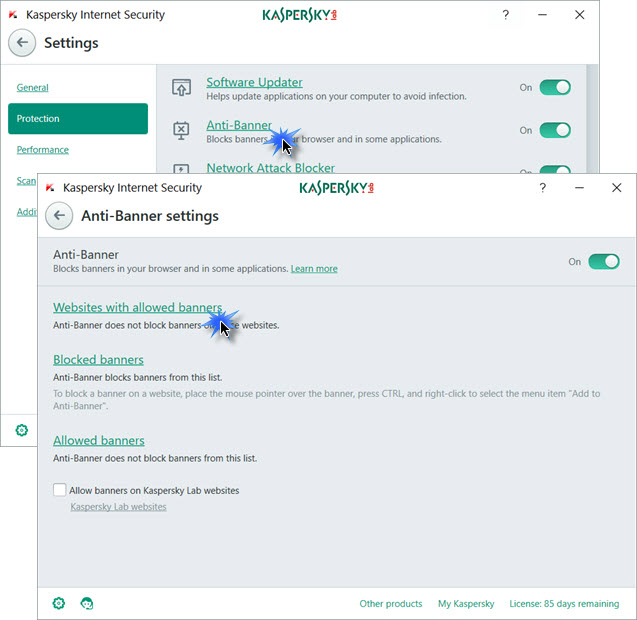Open Network Attack Blocker link
Viewport: 637px width, 620px height.
tap(271, 168)
